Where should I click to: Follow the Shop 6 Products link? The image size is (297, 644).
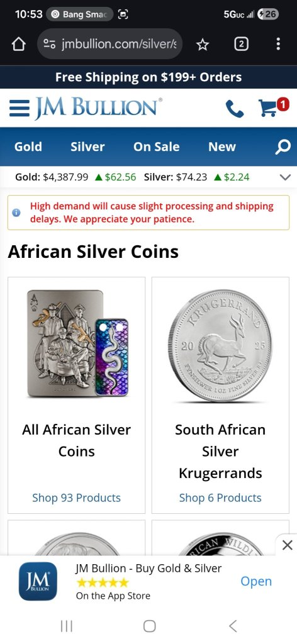tap(220, 498)
